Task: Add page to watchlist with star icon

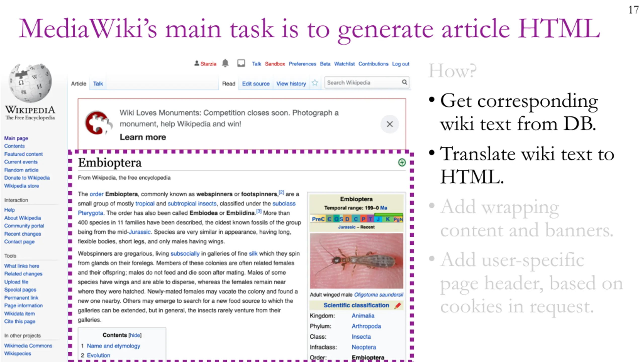Action: pyautogui.click(x=315, y=83)
